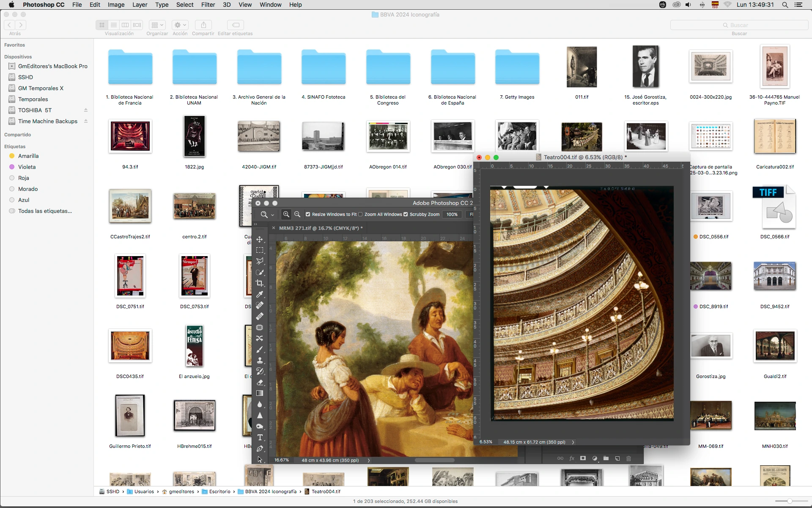Click the Link layers icon
This screenshot has height=508, width=812.
tap(560, 458)
